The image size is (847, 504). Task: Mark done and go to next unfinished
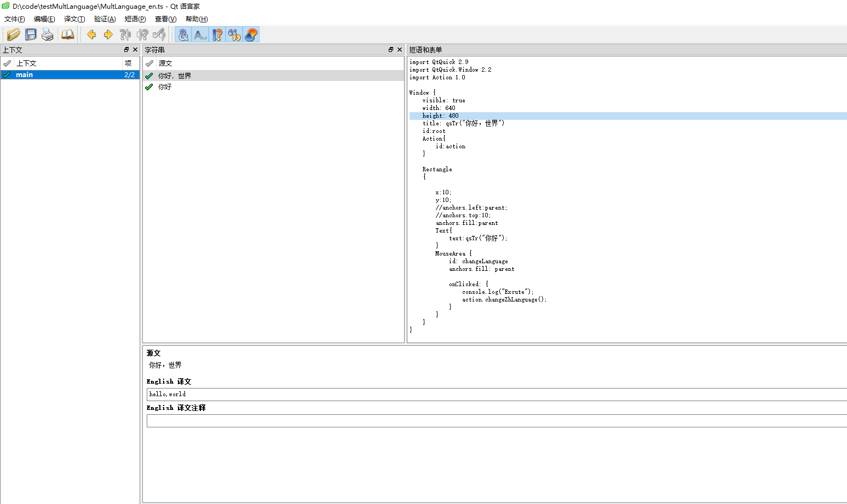coord(159,34)
